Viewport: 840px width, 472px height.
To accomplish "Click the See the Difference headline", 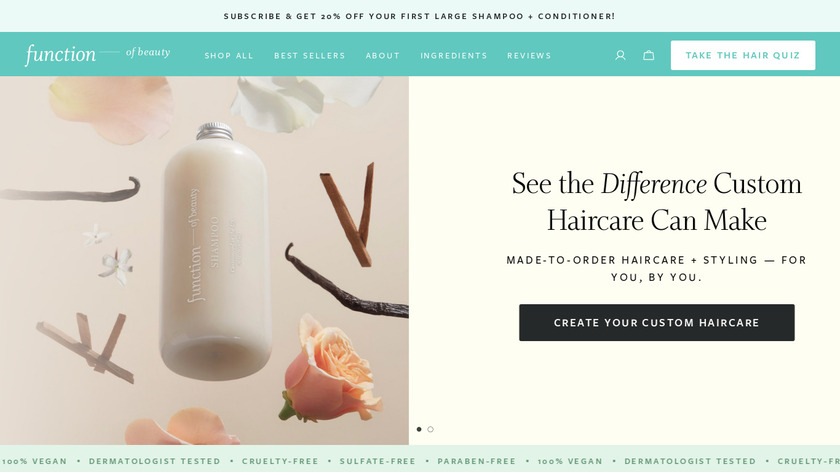I will point(657,201).
